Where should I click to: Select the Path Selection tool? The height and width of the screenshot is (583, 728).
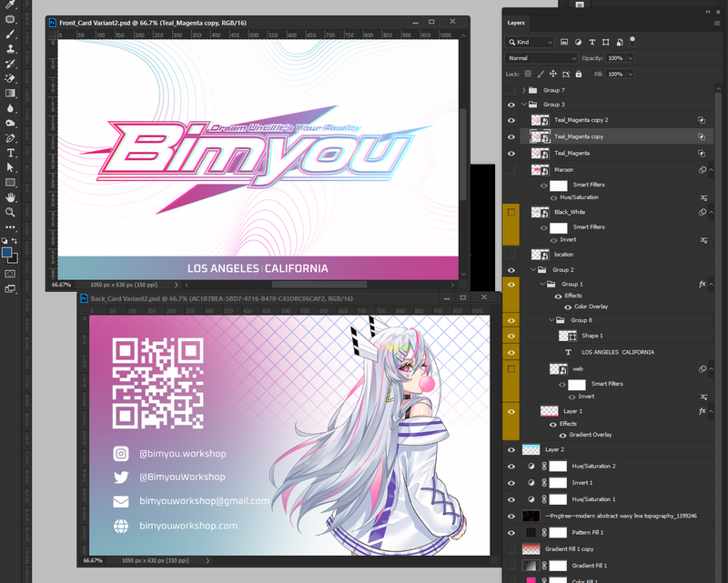11,167
